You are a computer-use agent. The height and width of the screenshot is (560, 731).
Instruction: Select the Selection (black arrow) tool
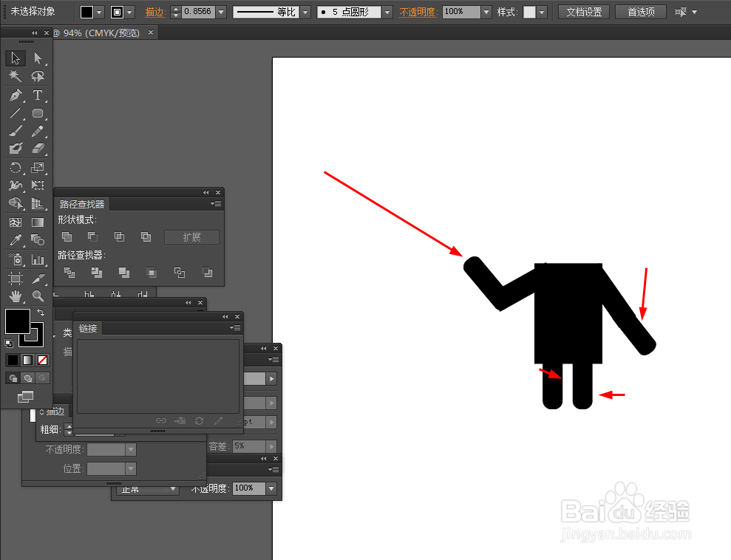16,58
